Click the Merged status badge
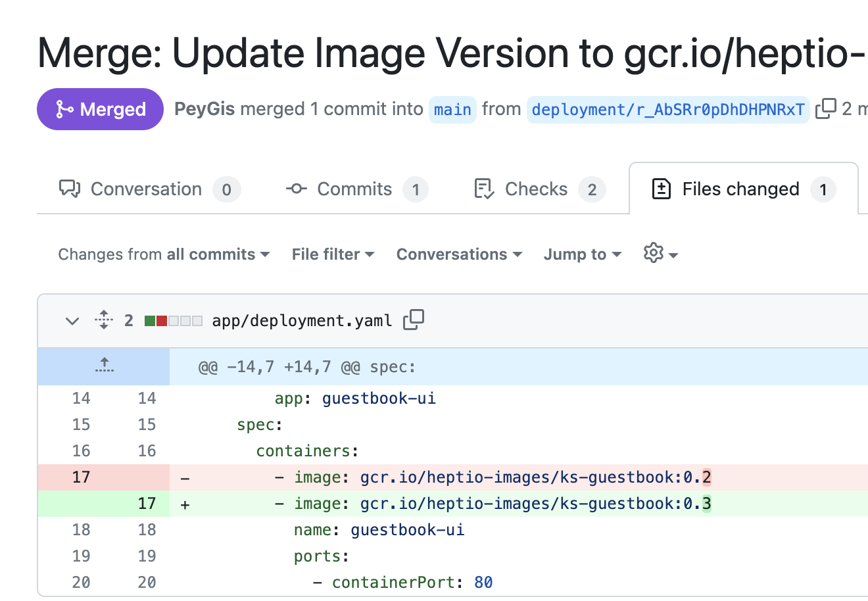 [100, 109]
